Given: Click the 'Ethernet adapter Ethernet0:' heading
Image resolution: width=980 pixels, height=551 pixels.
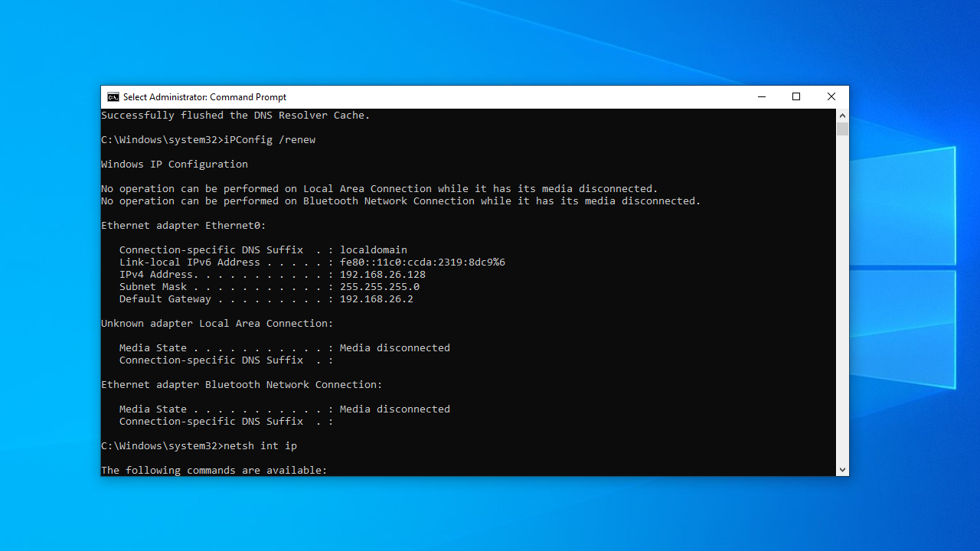Looking at the screenshot, I should click(184, 226).
